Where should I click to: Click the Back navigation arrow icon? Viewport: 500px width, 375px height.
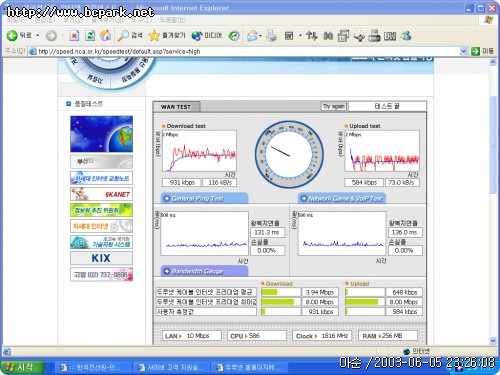12,35
